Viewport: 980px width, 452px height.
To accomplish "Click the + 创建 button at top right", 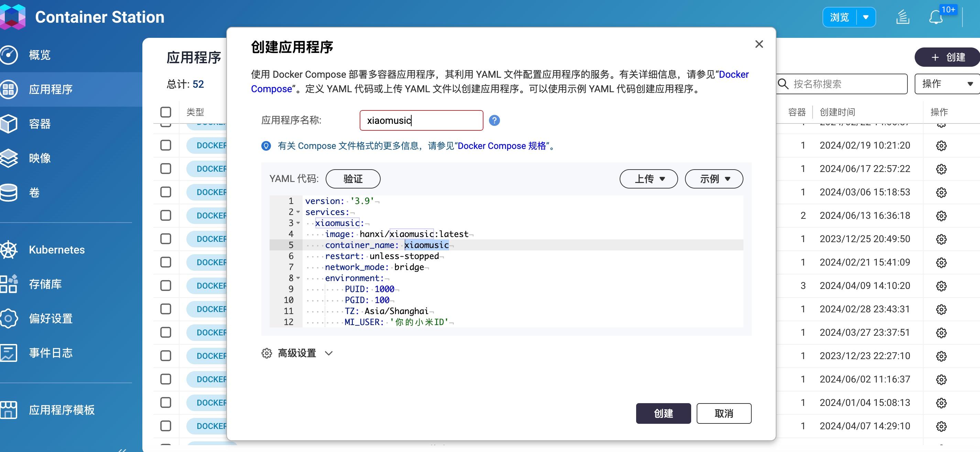I will click(947, 57).
